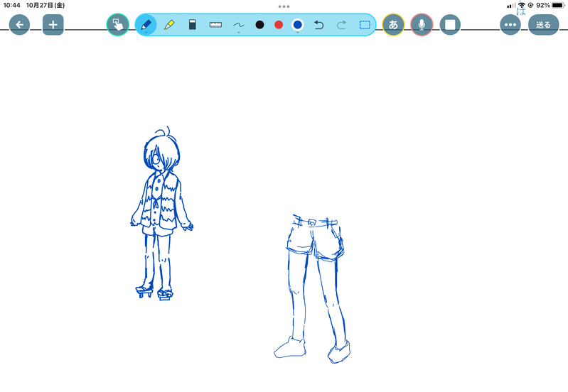
Task: Choose the red pen color
Action: point(279,25)
